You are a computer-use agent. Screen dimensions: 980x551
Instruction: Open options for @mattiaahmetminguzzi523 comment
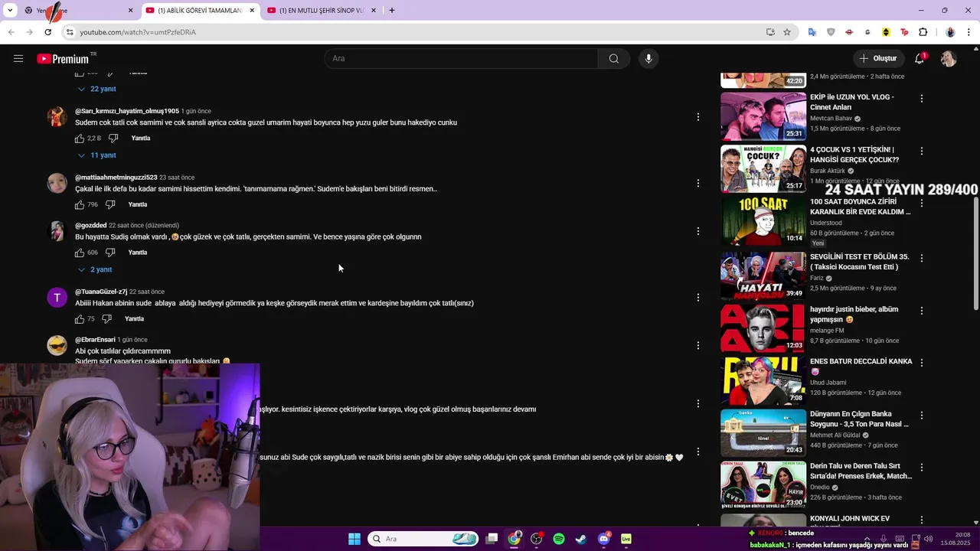[x=697, y=184]
